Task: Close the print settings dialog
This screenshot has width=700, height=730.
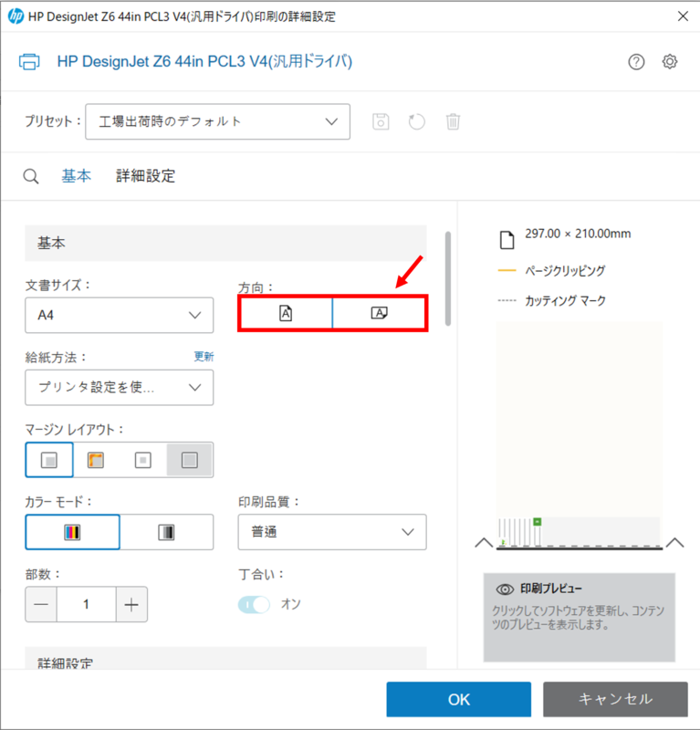Action: [x=683, y=16]
